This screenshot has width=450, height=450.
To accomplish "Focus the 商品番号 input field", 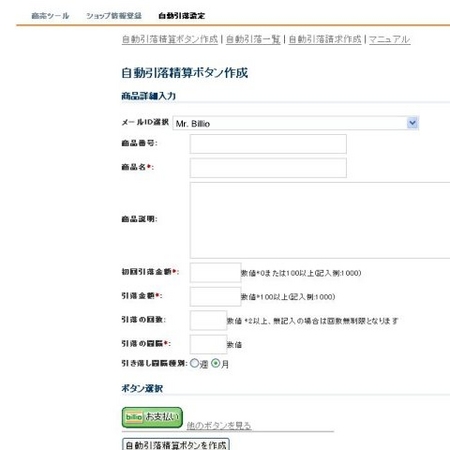I will (268, 144).
